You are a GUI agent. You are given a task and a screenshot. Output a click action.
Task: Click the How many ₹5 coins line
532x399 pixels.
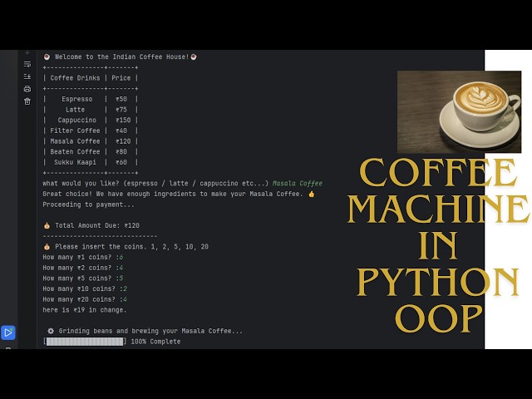(x=83, y=278)
